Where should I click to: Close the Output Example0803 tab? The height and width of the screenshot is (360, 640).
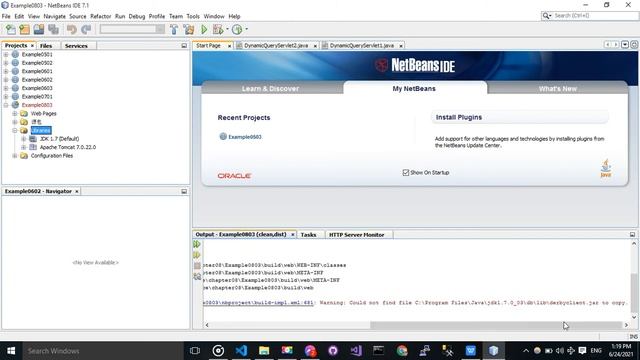click(x=293, y=235)
